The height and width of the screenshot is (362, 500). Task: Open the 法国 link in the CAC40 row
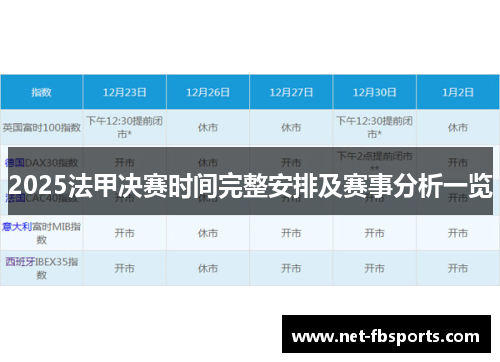[15, 198]
